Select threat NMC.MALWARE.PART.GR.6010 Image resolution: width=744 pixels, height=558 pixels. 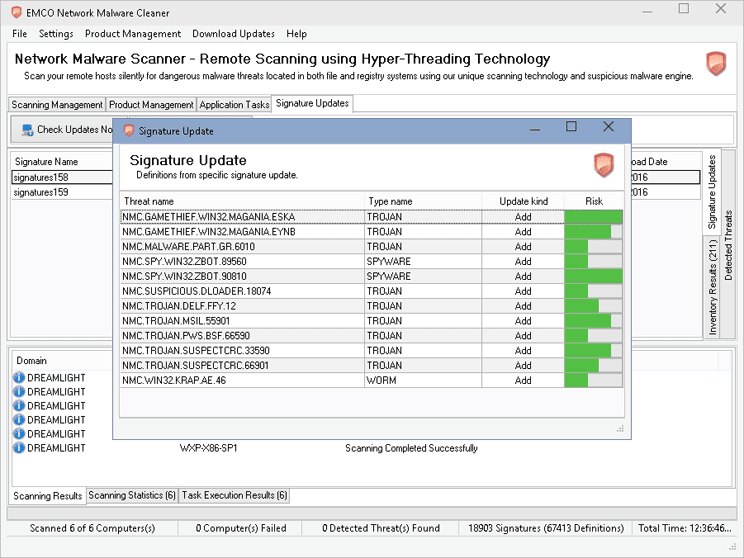242,247
